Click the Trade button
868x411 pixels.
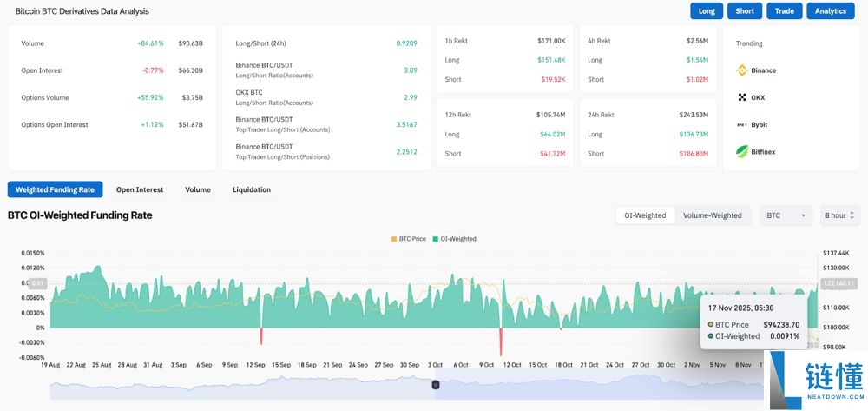784,11
